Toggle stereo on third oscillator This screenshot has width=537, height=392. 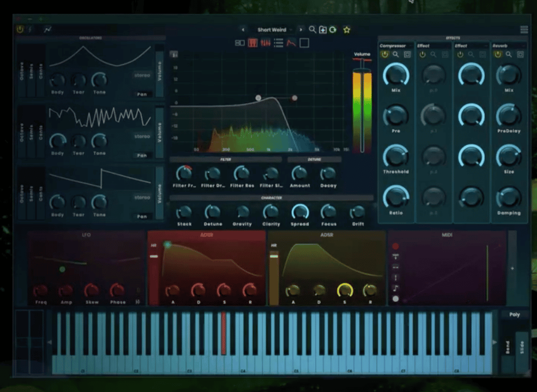click(x=142, y=197)
